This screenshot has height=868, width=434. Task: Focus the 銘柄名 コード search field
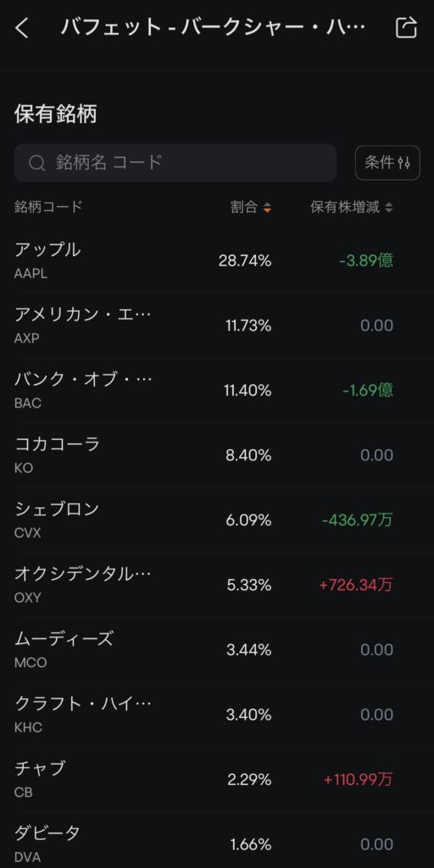click(175, 163)
